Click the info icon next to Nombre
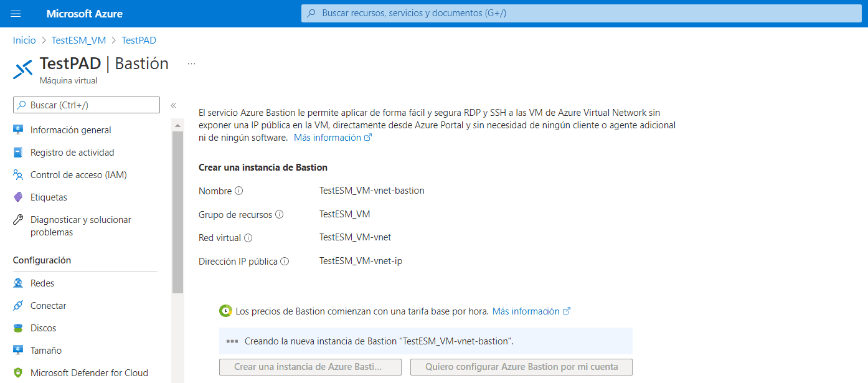 click(x=239, y=191)
